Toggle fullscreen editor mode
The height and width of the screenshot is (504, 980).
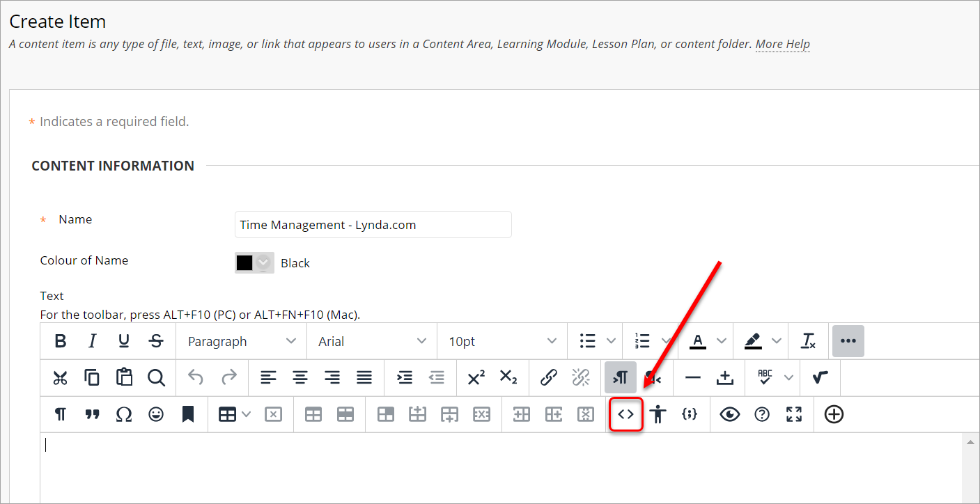click(794, 414)
